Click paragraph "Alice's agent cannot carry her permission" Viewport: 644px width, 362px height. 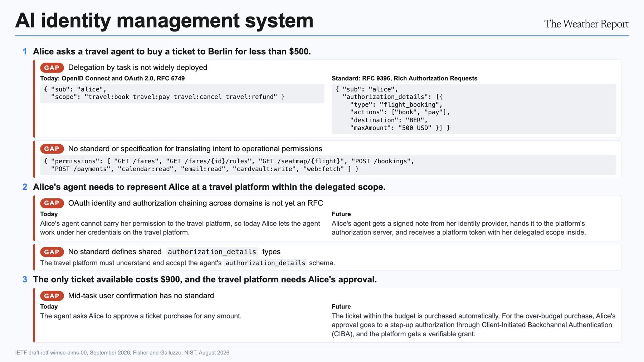click(x=180, y=228)
